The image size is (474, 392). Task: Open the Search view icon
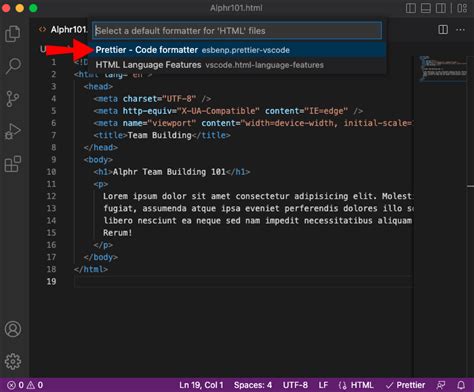click(x=13, y=66)
